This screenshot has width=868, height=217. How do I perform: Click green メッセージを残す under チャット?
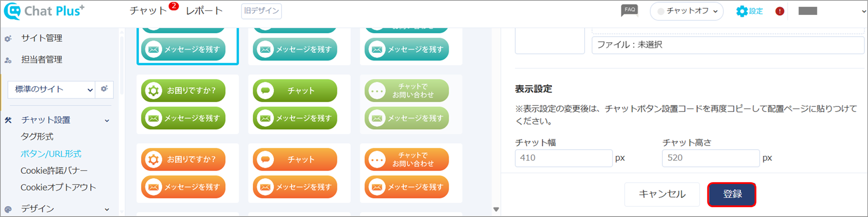[295, 118]
